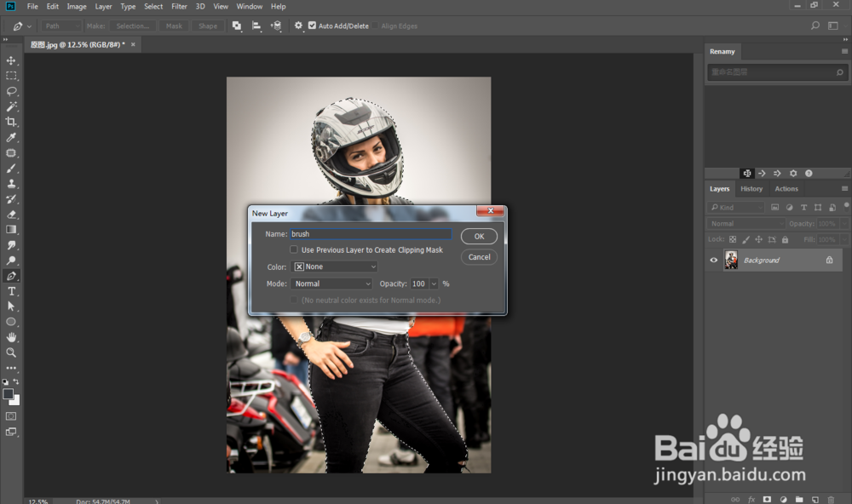Select the Lasso tool

click(11, 91)
